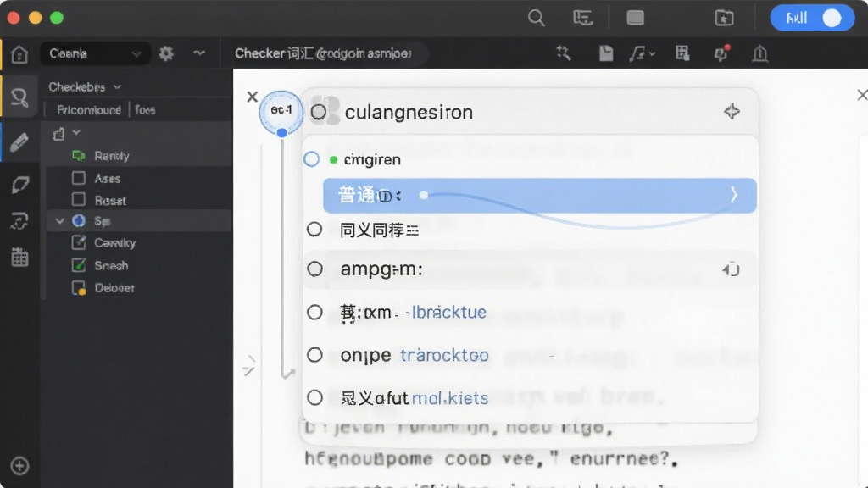Open the search magnifier in the title bar
The image size is (868, 488).
(536, 18)
